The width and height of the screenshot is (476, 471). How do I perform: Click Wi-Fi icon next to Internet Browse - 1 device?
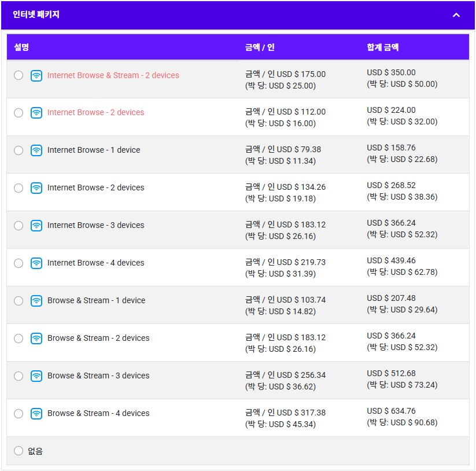pos(36,150)
